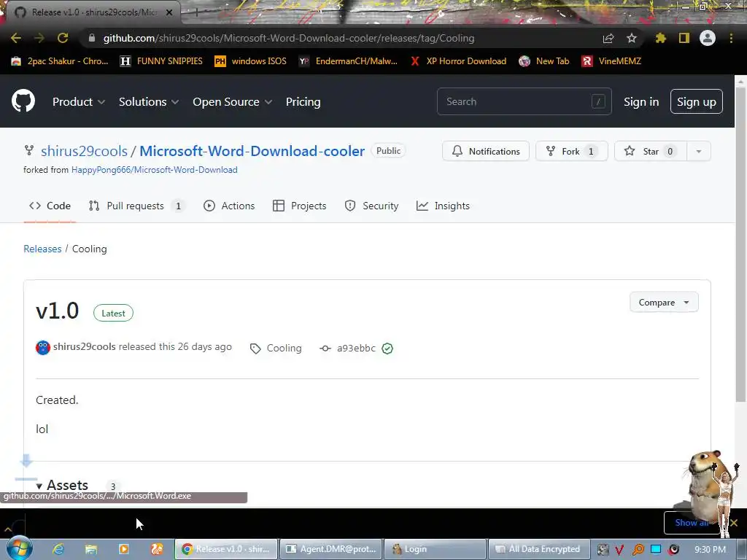Expand the download item chevron

coord(8,529)
